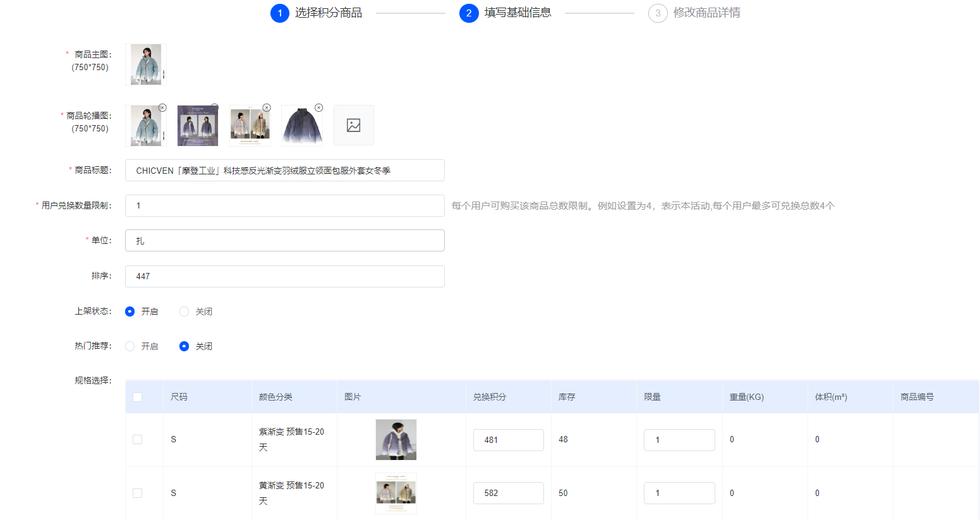Open the 紫渐变 row product picture
Viewport: 980px width, 520px height.
click(396, 440)
